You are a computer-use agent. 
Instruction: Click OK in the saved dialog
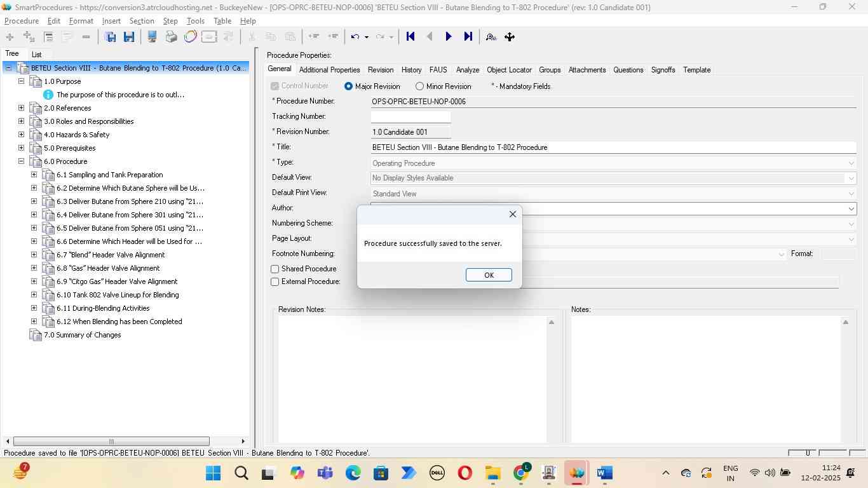(489, 275)
